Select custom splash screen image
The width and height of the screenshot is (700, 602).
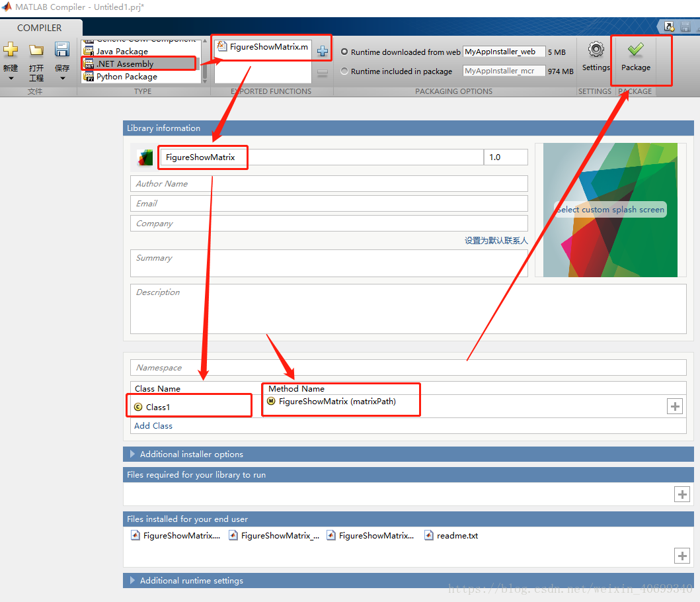pos(610,210)
